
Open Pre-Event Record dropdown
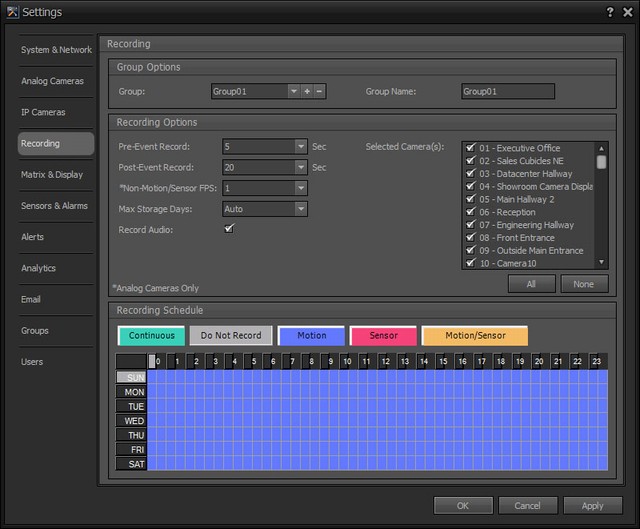301,147
